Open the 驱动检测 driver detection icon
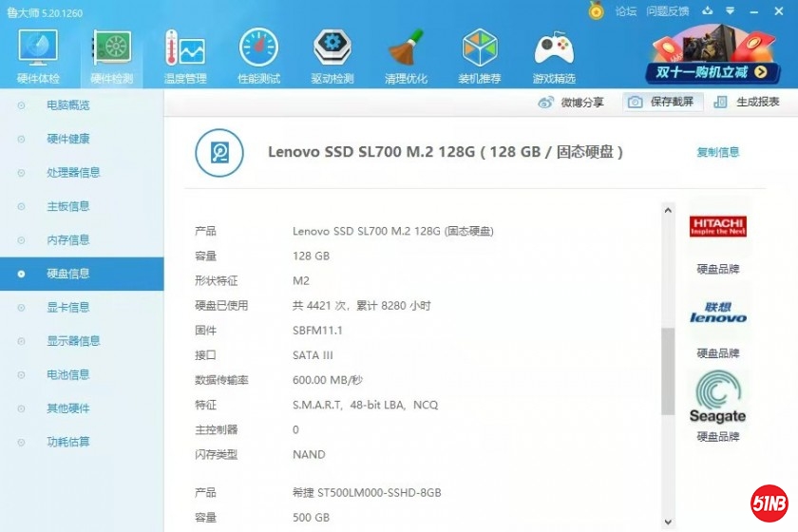Screen dimensions: 798x532 [x=332, y=56]
